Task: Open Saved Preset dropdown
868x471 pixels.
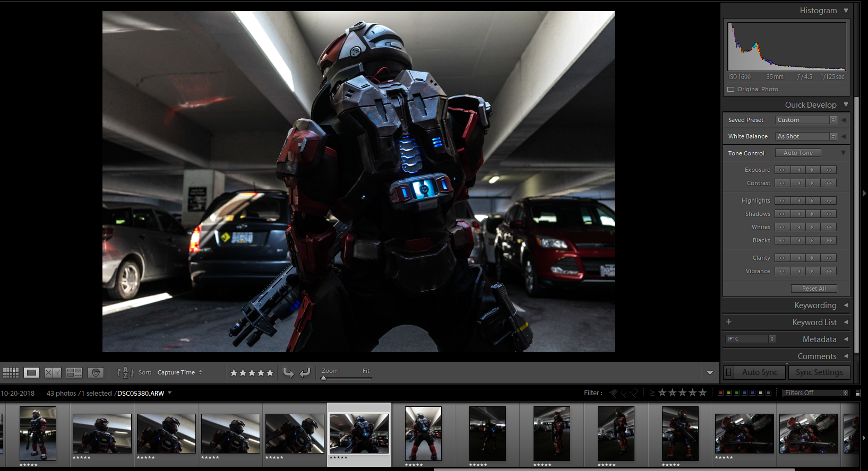Action: coord(806,120)
